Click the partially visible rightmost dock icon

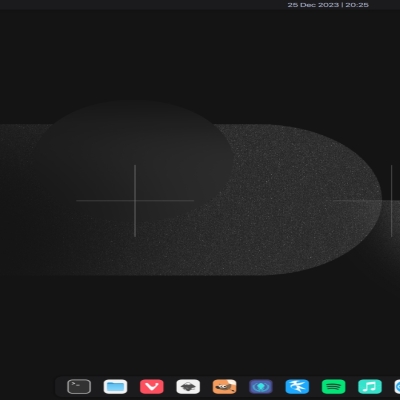(397, 387)
